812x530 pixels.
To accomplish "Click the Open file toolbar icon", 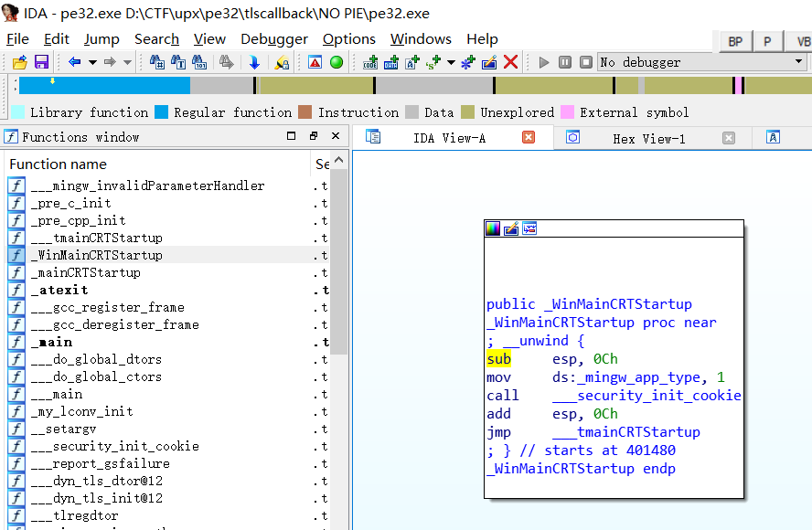I will (x=19, y=62).
